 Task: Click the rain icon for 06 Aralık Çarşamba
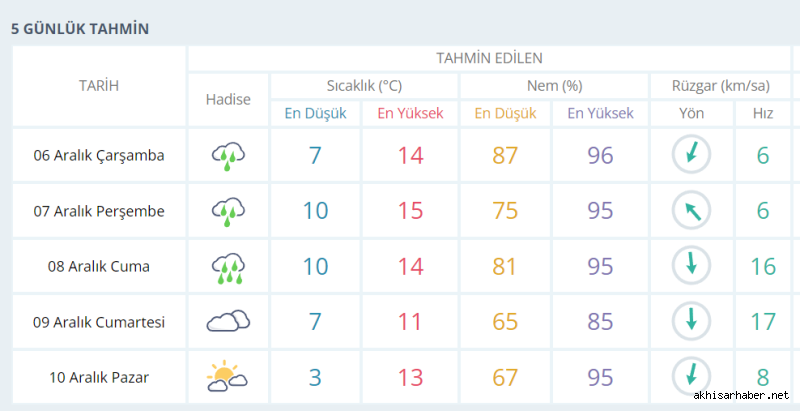point(228,155)
